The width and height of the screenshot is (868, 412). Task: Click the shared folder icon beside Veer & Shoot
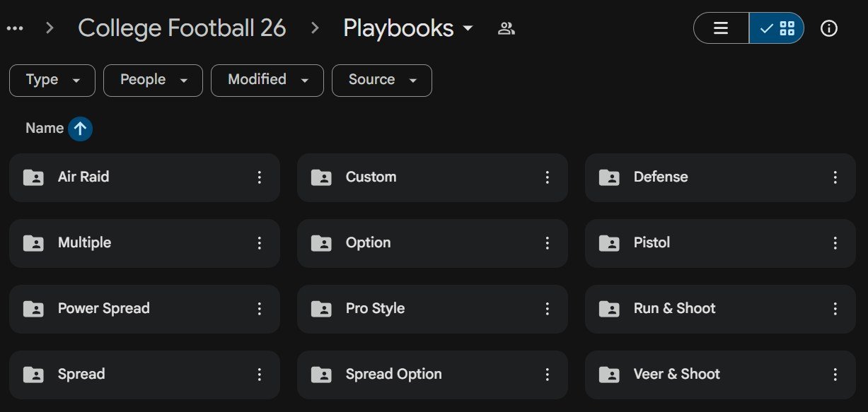point(609,375)
